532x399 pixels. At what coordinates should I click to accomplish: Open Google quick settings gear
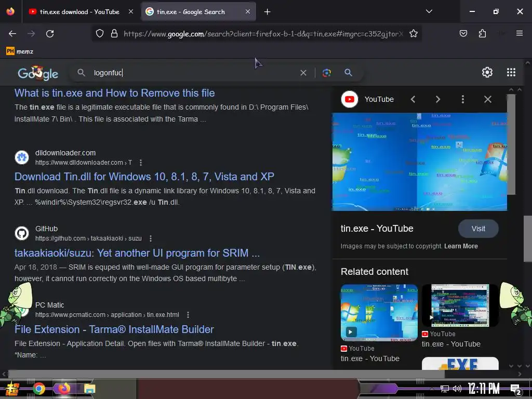(487, 72)
